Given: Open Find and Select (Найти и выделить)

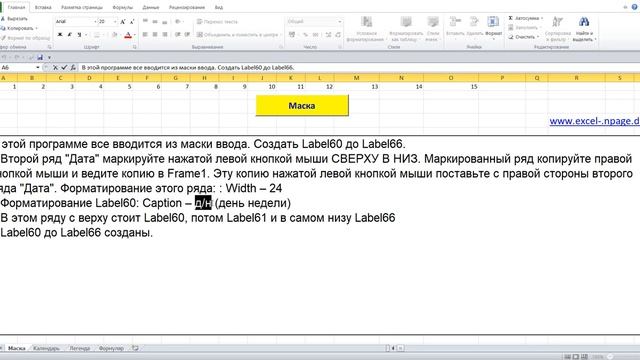Looking at the screenshot, I should tap(584, 29).
